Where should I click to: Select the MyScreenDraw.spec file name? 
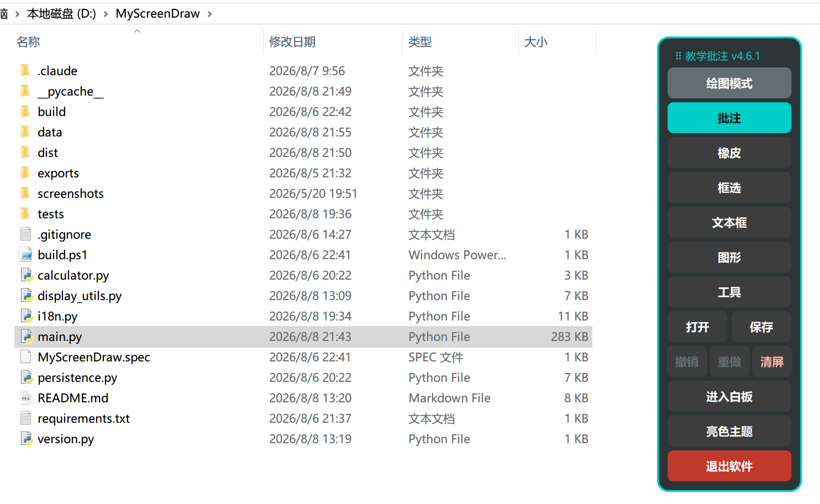tap(94, 357)
